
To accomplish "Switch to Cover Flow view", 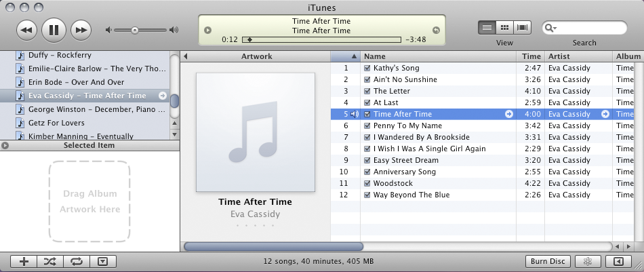I will pos(523,28).
